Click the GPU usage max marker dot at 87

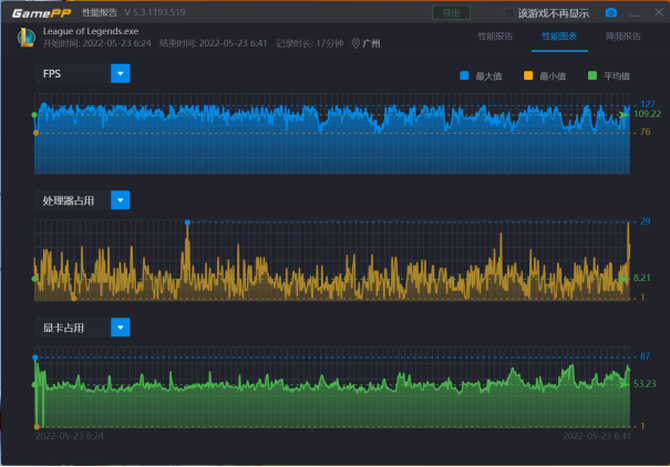click(35, 357)
